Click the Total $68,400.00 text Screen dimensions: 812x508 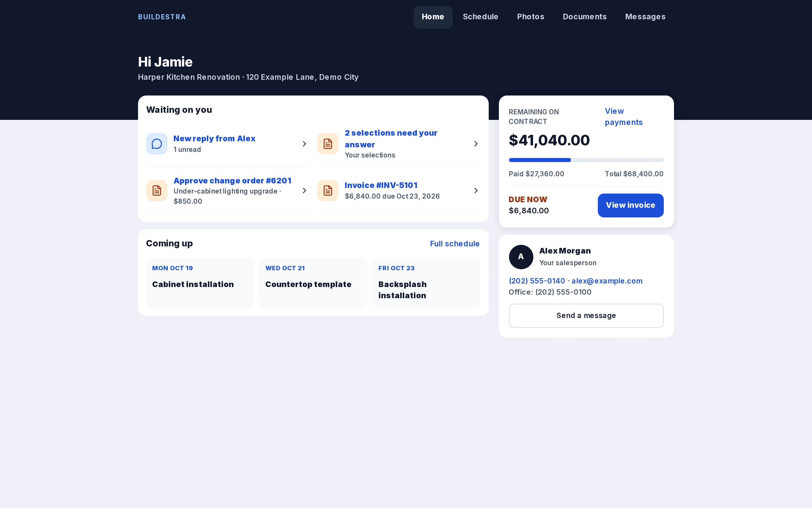(x=634, y=174)
